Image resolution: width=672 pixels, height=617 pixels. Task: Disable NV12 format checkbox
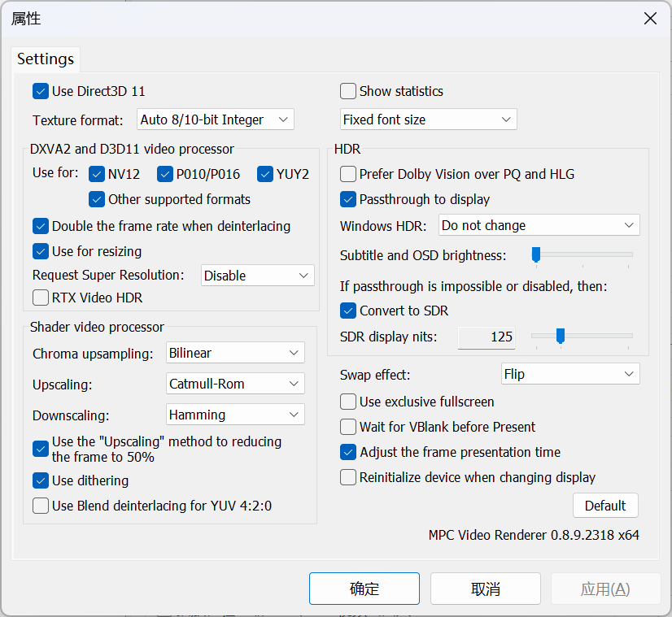tap(97, 173)
